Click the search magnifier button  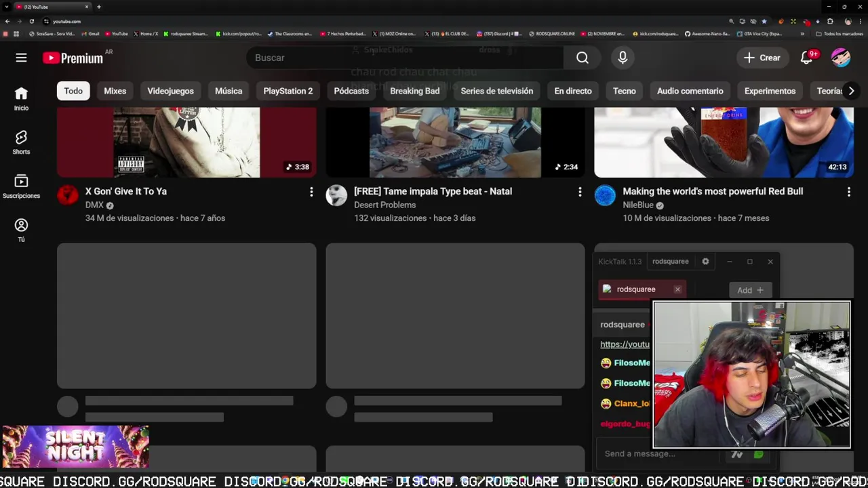pos(583,58)
